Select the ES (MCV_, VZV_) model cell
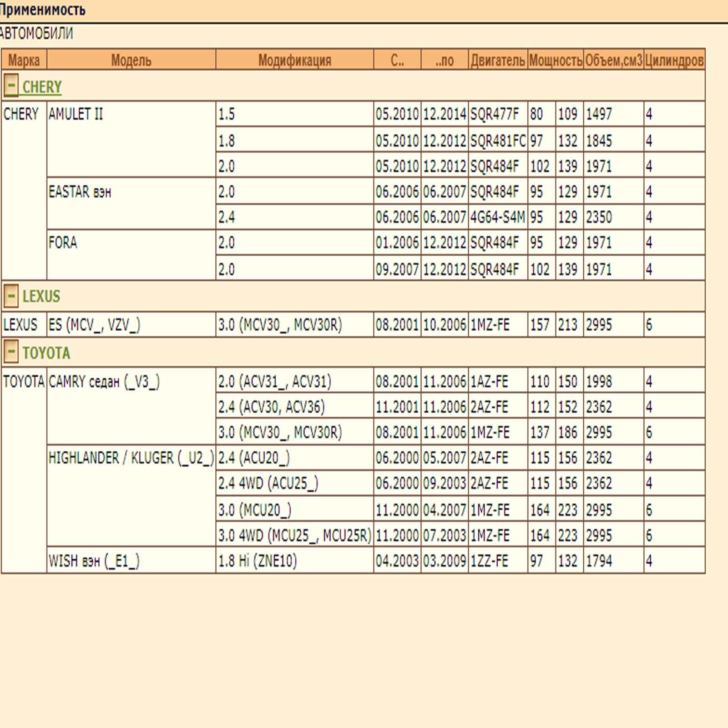 (131, 324)
